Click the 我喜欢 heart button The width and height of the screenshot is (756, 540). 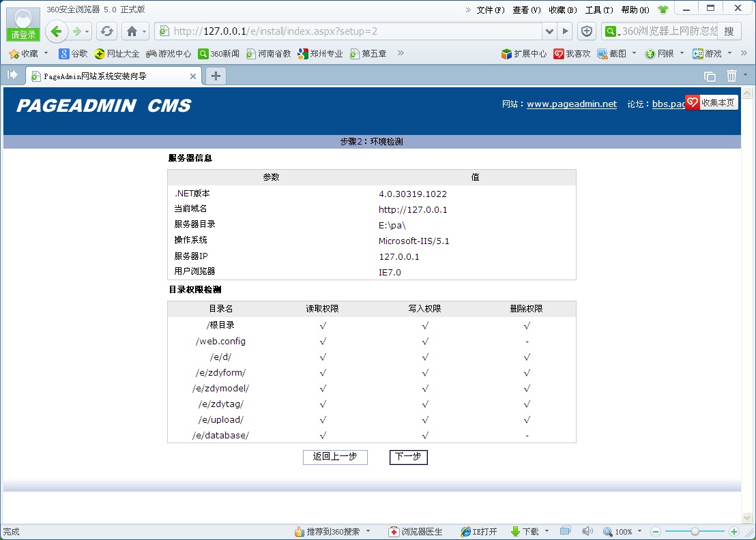[x=572, y=53]
